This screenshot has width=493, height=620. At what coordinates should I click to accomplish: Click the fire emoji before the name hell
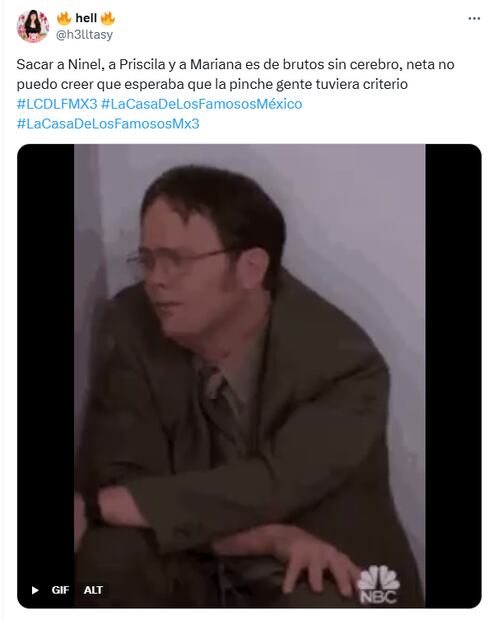[64, 18]
